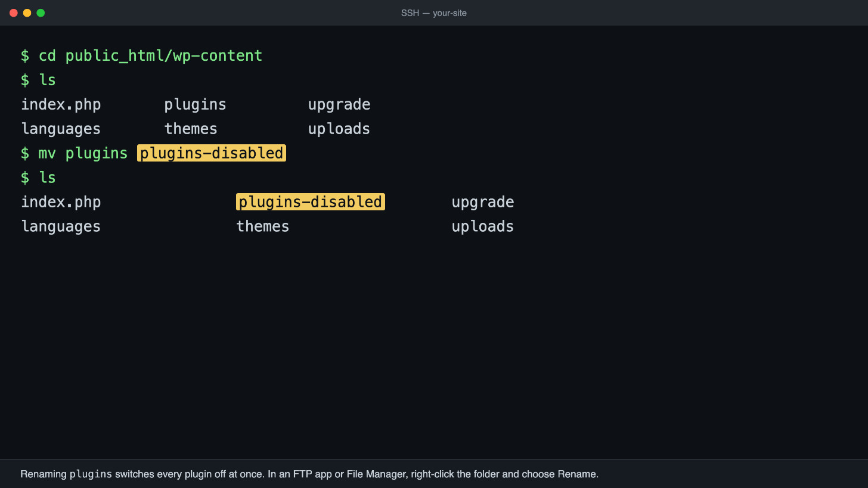Click 'index.php' in the listing after mv
Image resolution: width=868 pixels, height=488 pixels.
tap(61, 202)
